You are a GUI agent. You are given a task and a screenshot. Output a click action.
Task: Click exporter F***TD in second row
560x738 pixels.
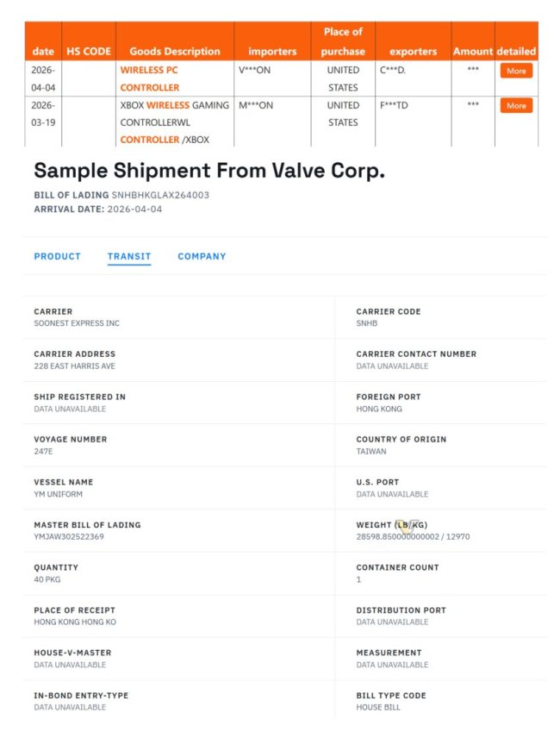tap(394, 106)
